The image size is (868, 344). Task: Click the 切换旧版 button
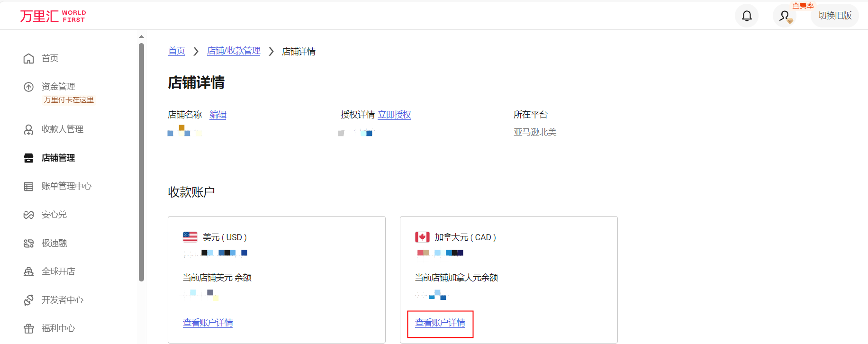834,16
